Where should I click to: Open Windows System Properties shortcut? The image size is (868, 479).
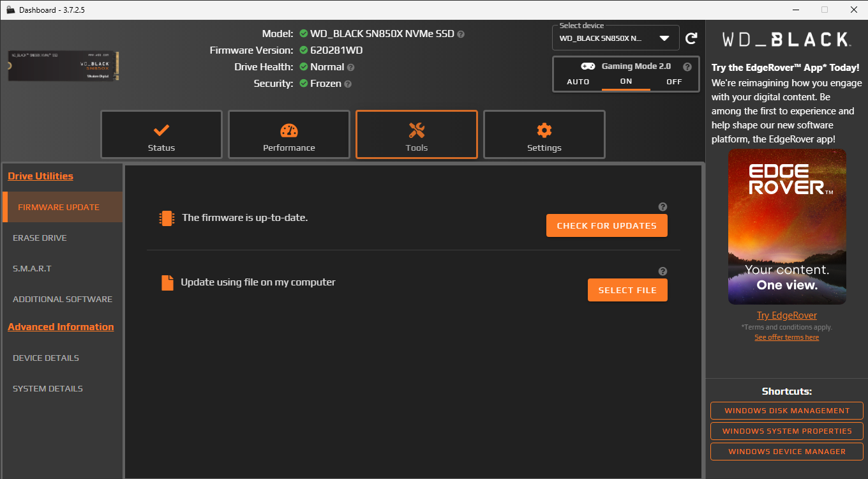click(x=787, y=431)
